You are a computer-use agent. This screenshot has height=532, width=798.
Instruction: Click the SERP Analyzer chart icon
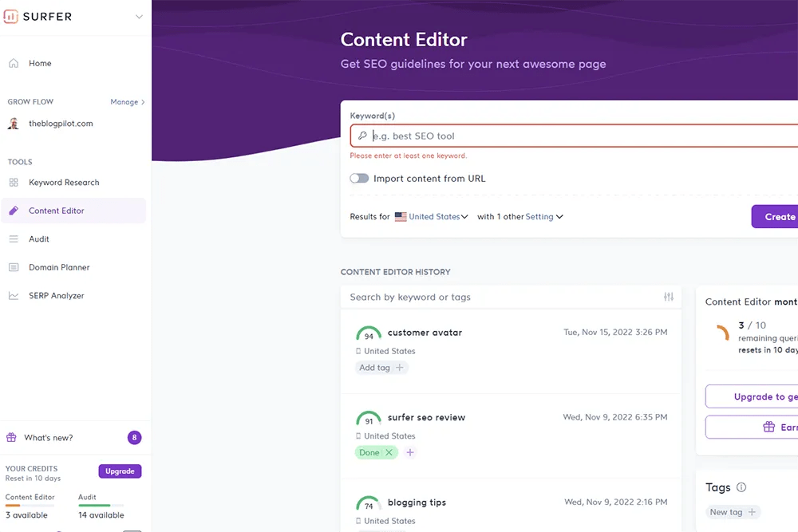click(14, 295)
